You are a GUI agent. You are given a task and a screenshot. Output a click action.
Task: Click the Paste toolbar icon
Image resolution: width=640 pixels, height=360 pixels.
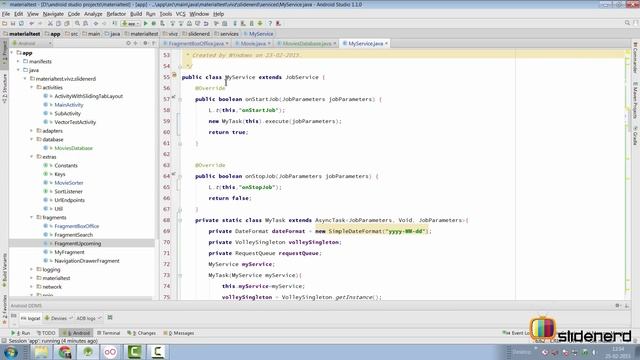[67, 24]
